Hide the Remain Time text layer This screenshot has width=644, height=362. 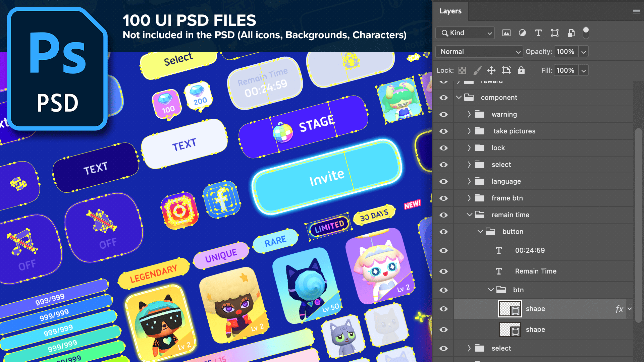443,271
